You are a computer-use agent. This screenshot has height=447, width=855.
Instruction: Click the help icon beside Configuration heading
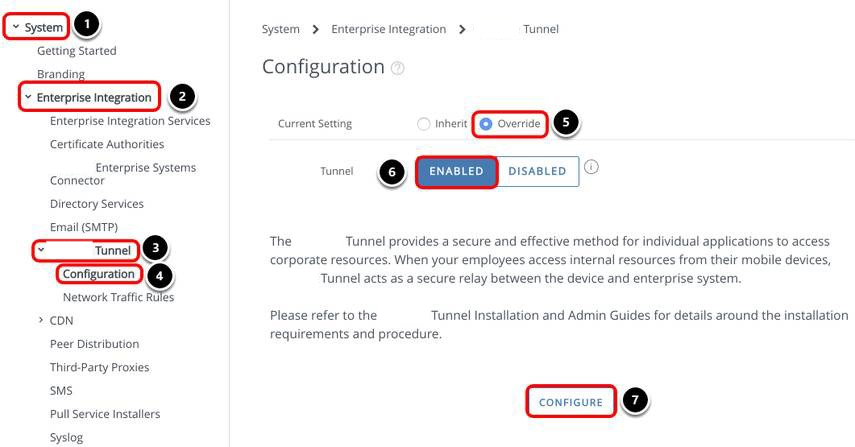click(399, 69)
